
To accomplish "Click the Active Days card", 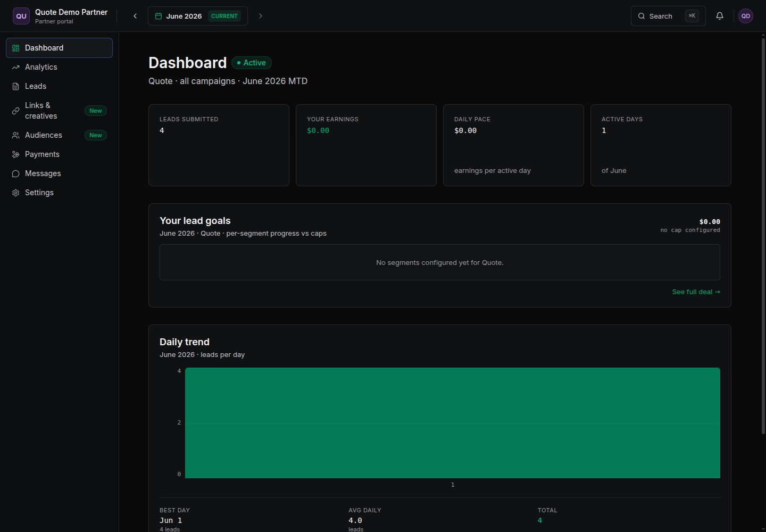I will click(x=661, y=145).
